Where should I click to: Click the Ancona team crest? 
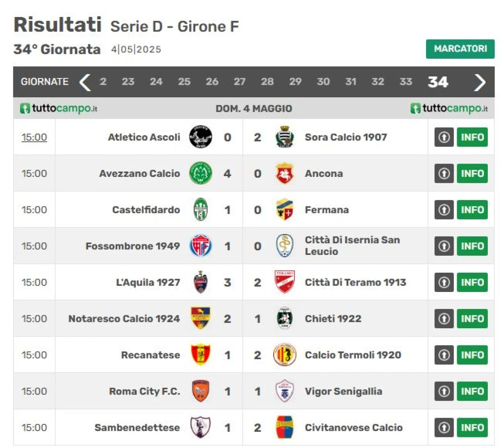(284, 173)
